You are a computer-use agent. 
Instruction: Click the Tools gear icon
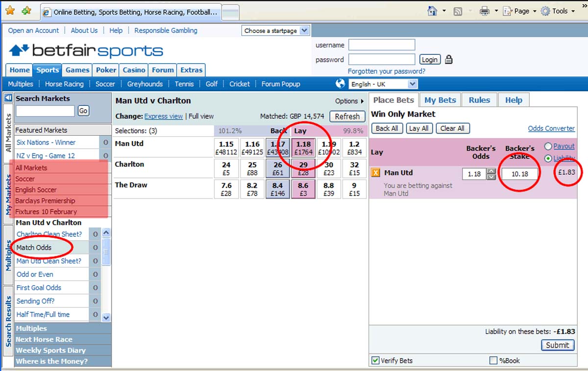pyautogui.click(x=545, y=11)
